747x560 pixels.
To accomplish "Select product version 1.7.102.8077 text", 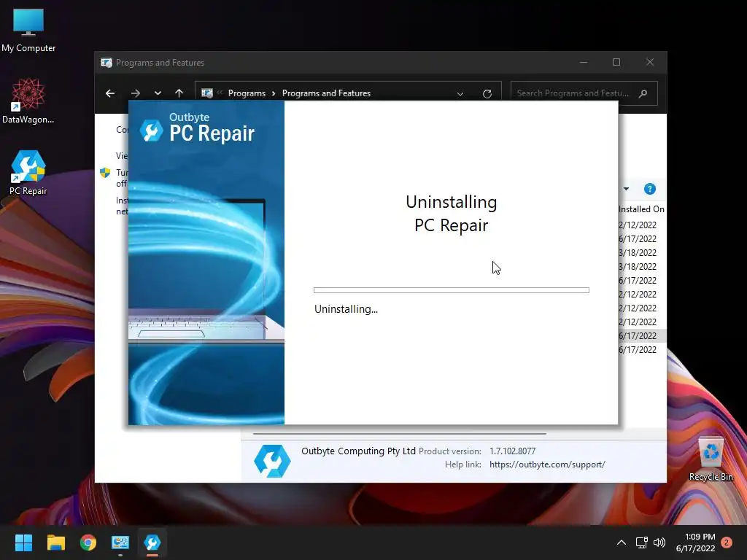I will pyautogui.click(x=513, y=451).
